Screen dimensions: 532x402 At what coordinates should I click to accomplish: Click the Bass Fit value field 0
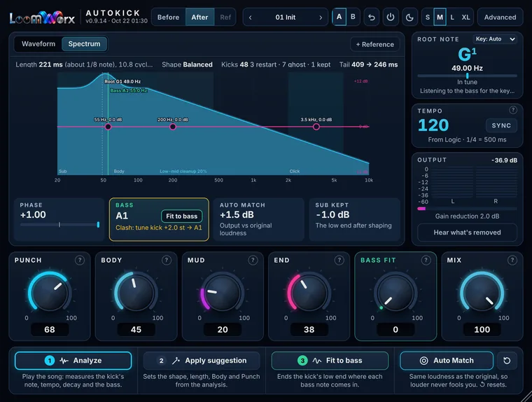coord(395,329)
